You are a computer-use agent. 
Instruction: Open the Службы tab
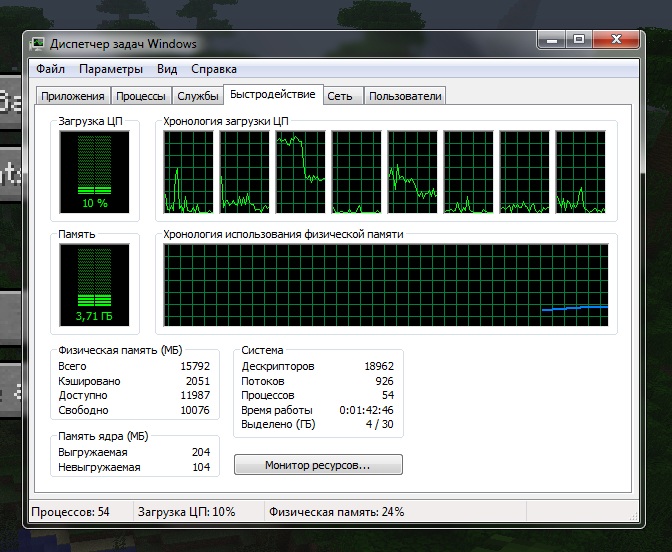[198, 96]
